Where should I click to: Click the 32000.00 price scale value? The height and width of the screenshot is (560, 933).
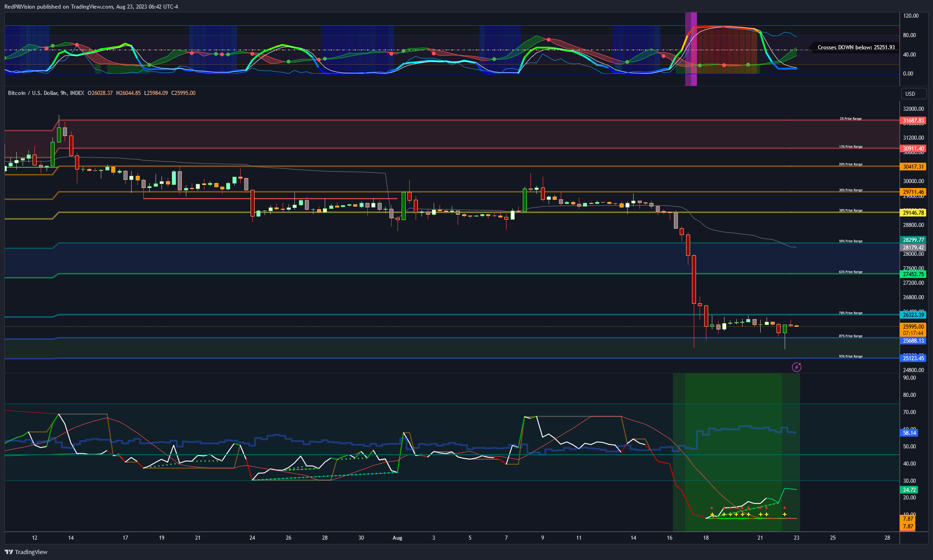pos(914,109)
